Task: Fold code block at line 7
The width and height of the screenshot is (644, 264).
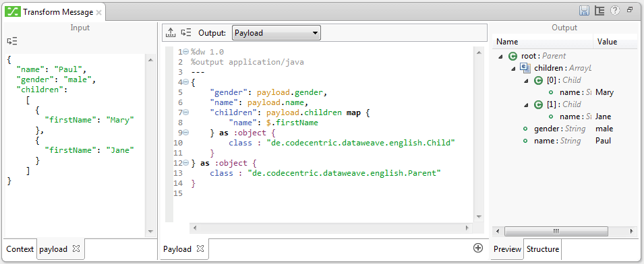Action: click(185, 112)
